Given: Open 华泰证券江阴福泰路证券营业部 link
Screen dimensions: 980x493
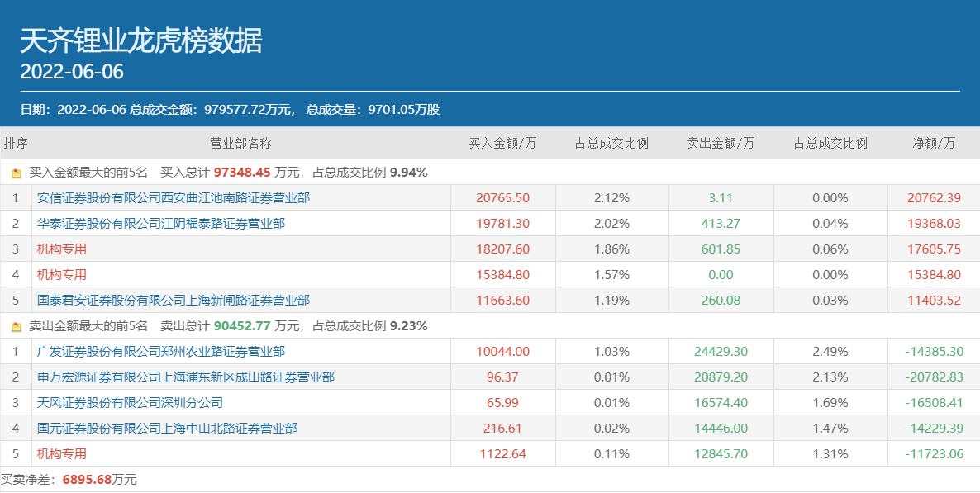Looking at the screenshot, I should pyautogui.click(x=161, y=224).
